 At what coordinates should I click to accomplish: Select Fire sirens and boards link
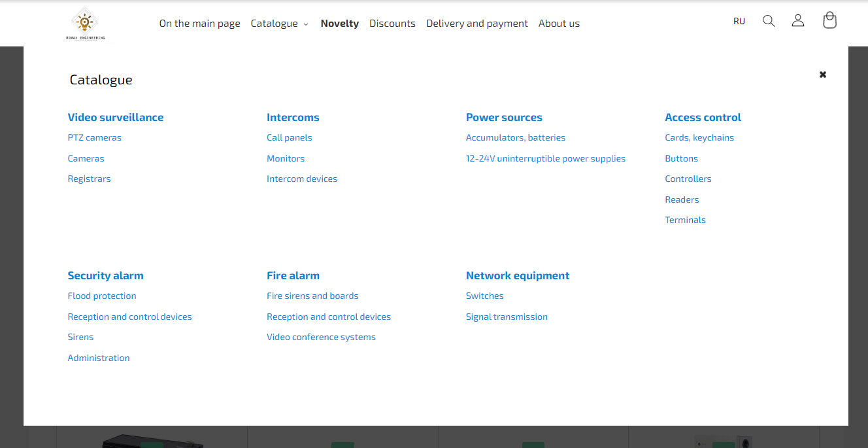click(312, 296)
